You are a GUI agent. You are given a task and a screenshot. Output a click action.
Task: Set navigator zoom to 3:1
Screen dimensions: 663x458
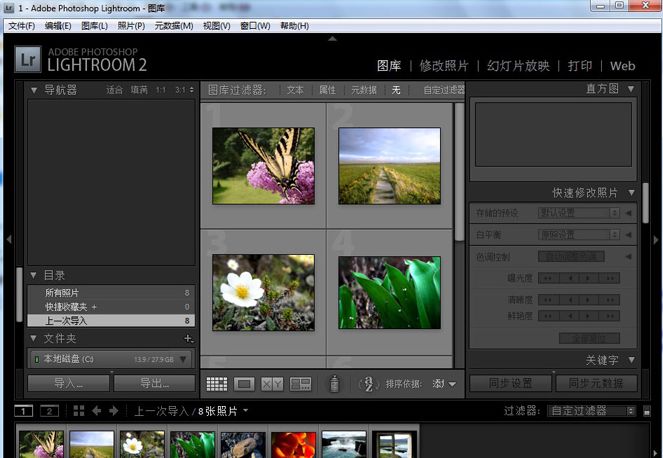(x=181, y=90)
